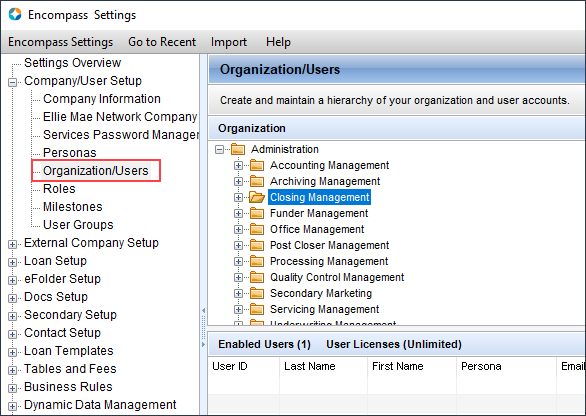586x416 pixels.
Task: Click the Encompass logo icon in title bar
Action: tap(15, 14)
